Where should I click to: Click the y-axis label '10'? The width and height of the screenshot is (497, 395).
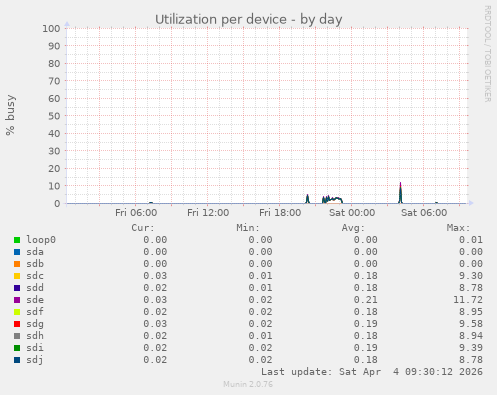pyautogui.click(x=54, y=186)
